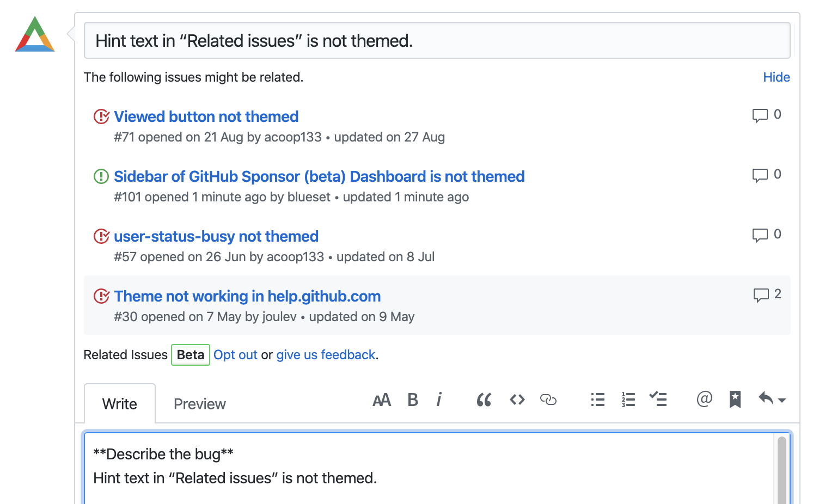Open saved replies dropdown
Image resolution: width=819 pixels, height=504 pixels.
pos(772,399)
